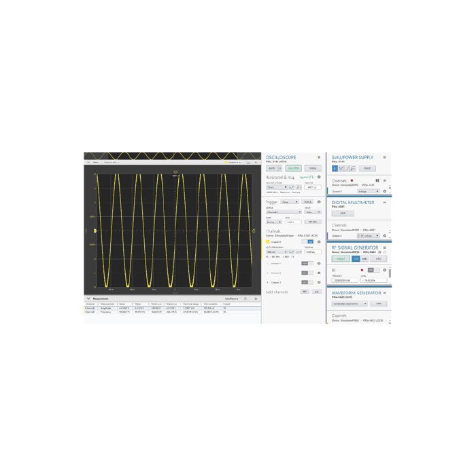Click Measurements clear/reset icon
This screenshot has width=476, height=476.
(x=245, y=299)
